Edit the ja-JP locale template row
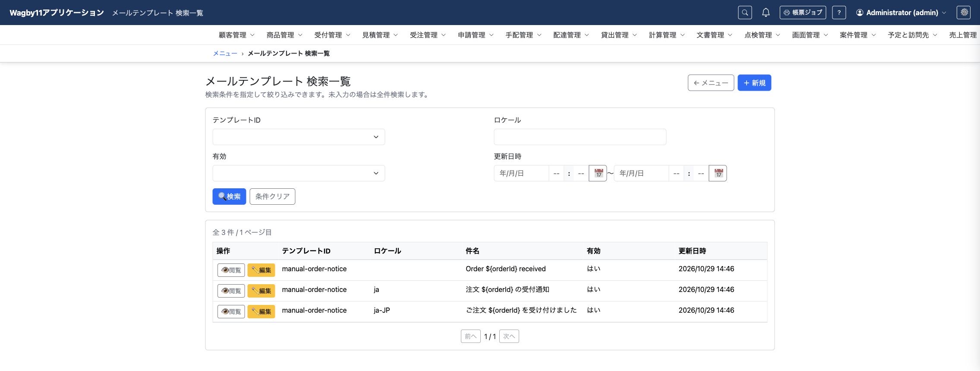The width and height of the screenshot is (980, 371). pos(261,311)
